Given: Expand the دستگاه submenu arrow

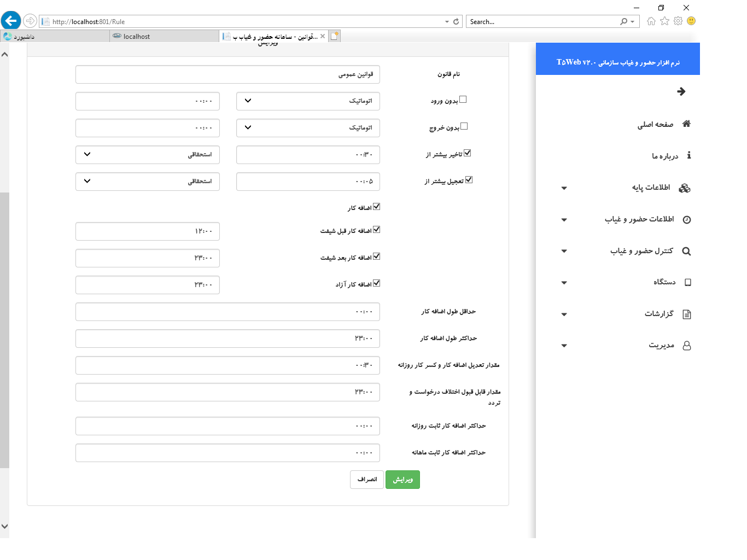Looking at the screenshot, I should 564,283.
